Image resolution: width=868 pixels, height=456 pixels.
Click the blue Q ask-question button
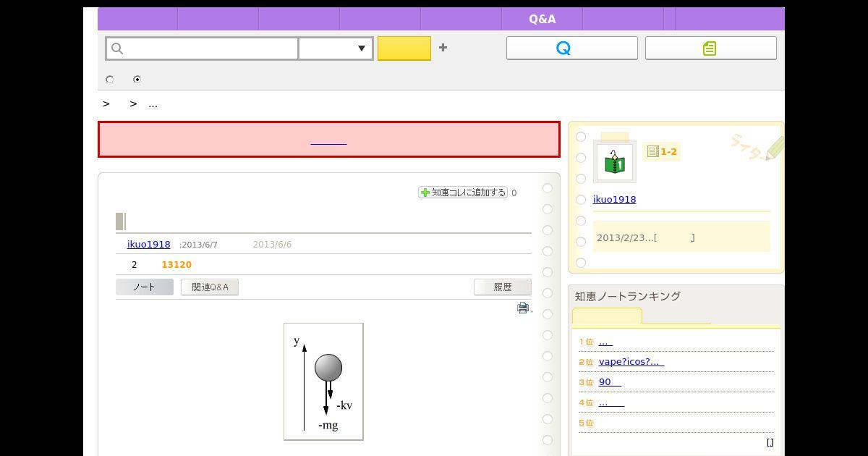coord(571,48)
